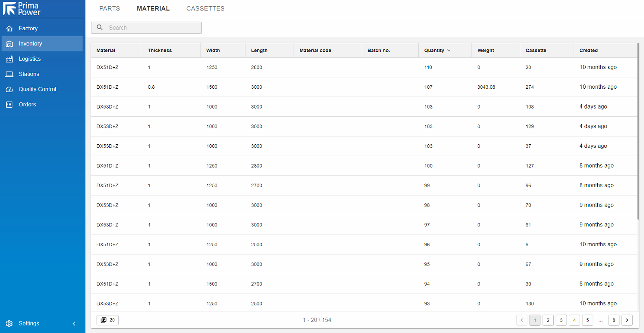This screenshot has width=644, height=333.
Task: Click the table's vertical scrollbar
Action: 638,132
